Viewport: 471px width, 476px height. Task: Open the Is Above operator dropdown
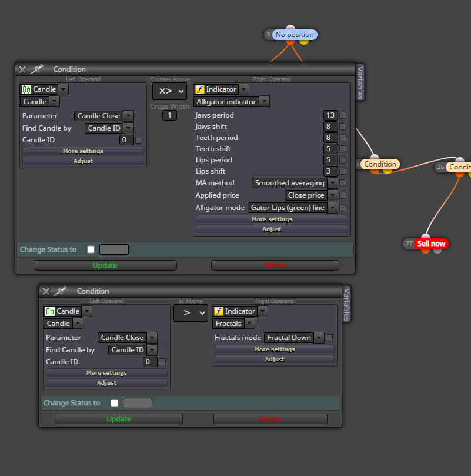(x=191, y=313)
